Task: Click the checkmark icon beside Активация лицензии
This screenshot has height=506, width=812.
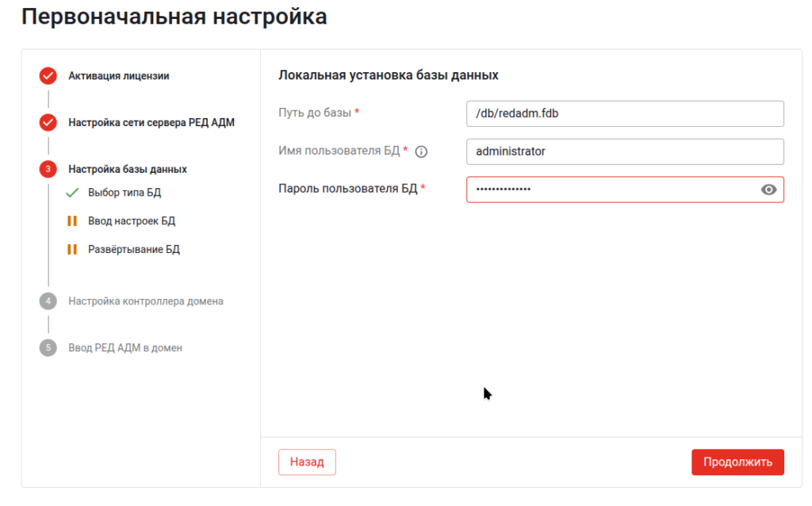Action: coord(48,76)
